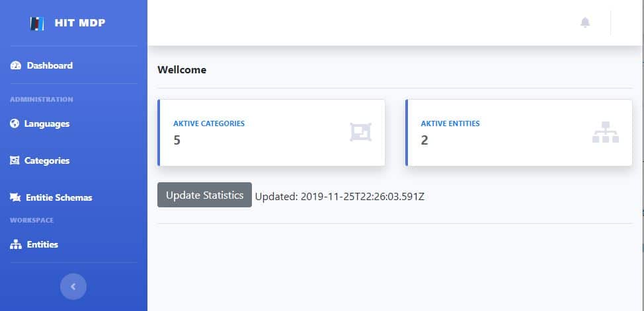The height and width of the screenshot is (311, 644).
Task: Click the Dashboard speedometer icon
Action: [x=16, y=65]
